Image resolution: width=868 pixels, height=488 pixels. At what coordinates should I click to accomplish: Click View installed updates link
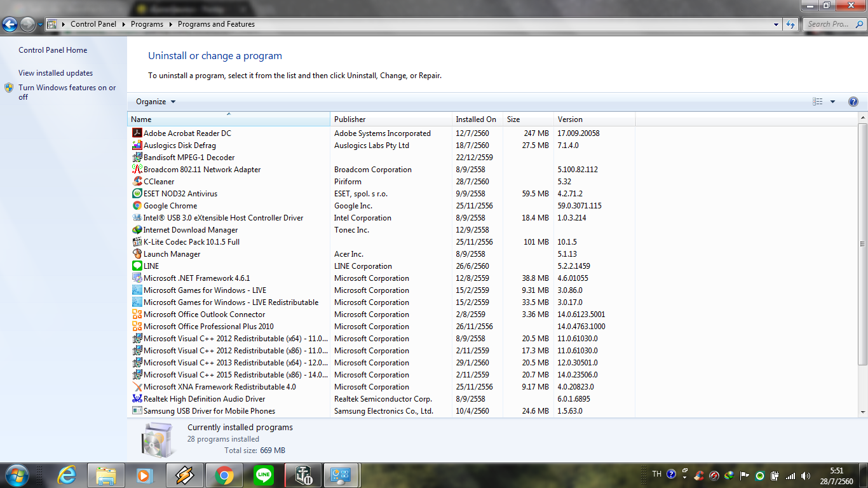click(55, 73)
